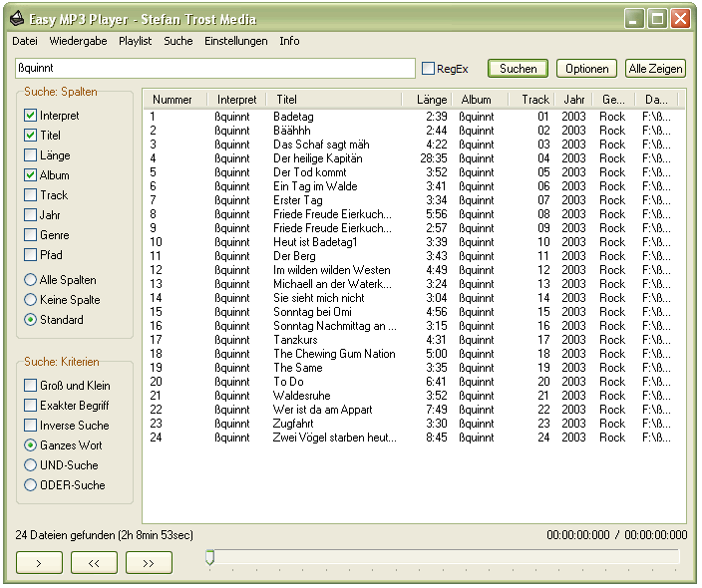Select the Alle Spalten radio button

(x=30, y=280)
